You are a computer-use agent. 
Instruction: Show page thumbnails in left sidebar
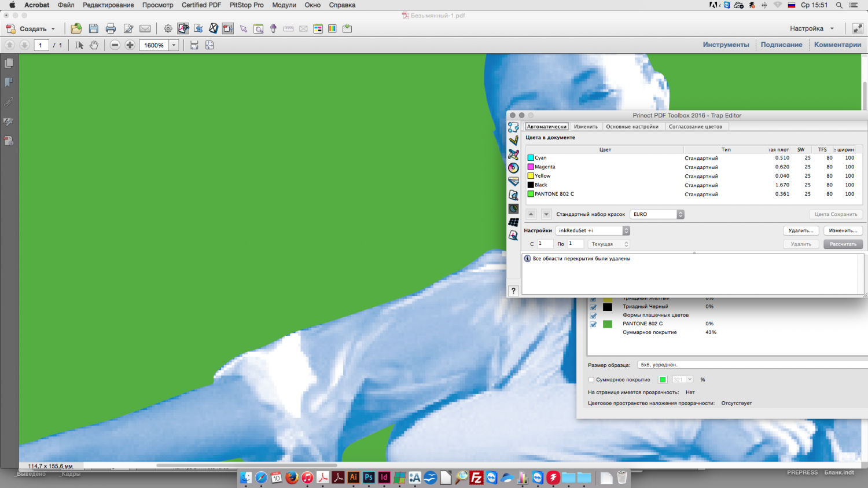point(9,63)
